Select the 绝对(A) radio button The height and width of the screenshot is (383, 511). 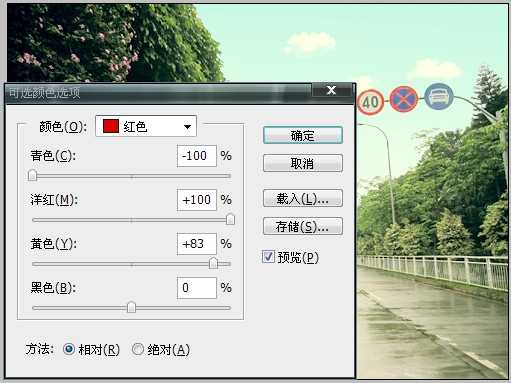pyautogui.click(x=137, y=349)
